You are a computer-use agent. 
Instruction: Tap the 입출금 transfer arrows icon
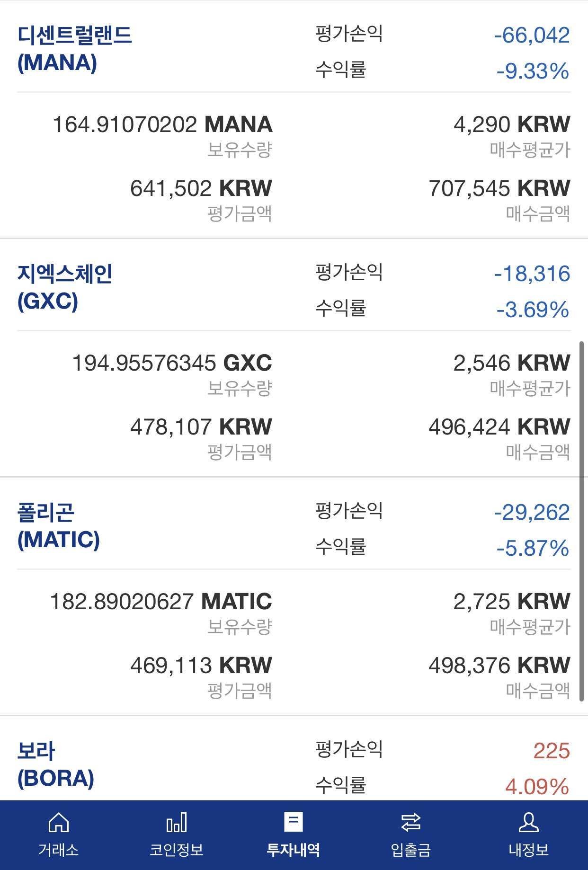[410, 822]
